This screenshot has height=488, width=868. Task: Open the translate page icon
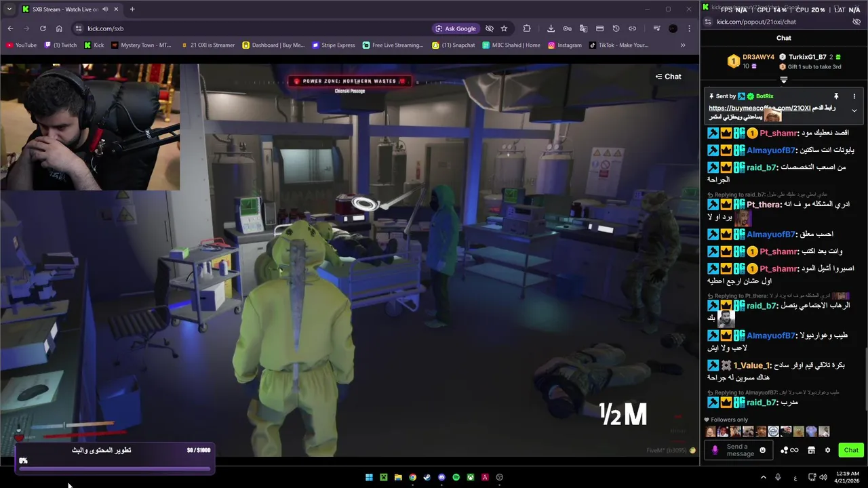pos(583,28)
